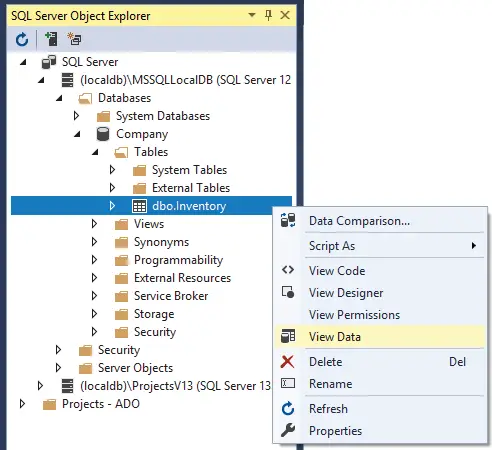Select the External Resources label
This screenshot has height=450, width=492.
[x=182, y=278]
